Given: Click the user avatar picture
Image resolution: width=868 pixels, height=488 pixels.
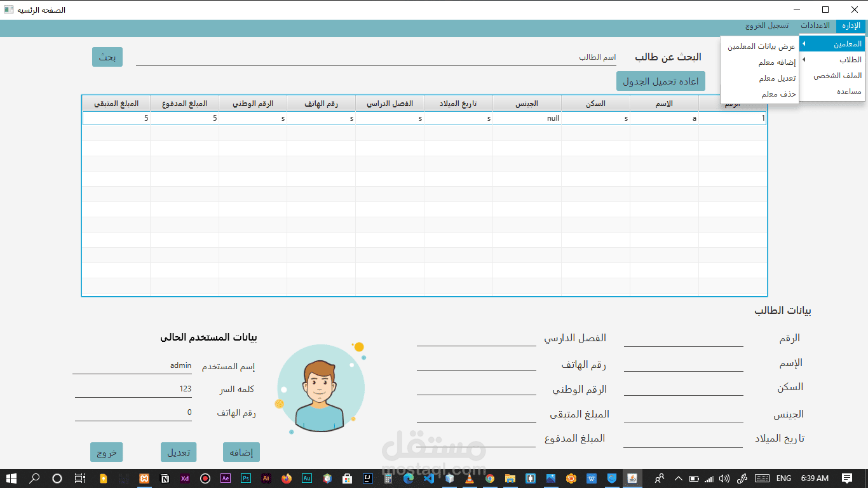Looking at the screenshot, I should 321,388.
